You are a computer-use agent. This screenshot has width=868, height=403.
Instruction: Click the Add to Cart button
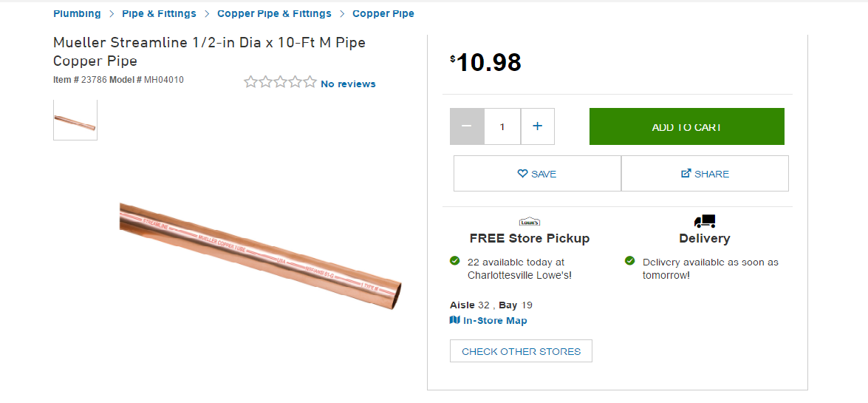point(686,126)
